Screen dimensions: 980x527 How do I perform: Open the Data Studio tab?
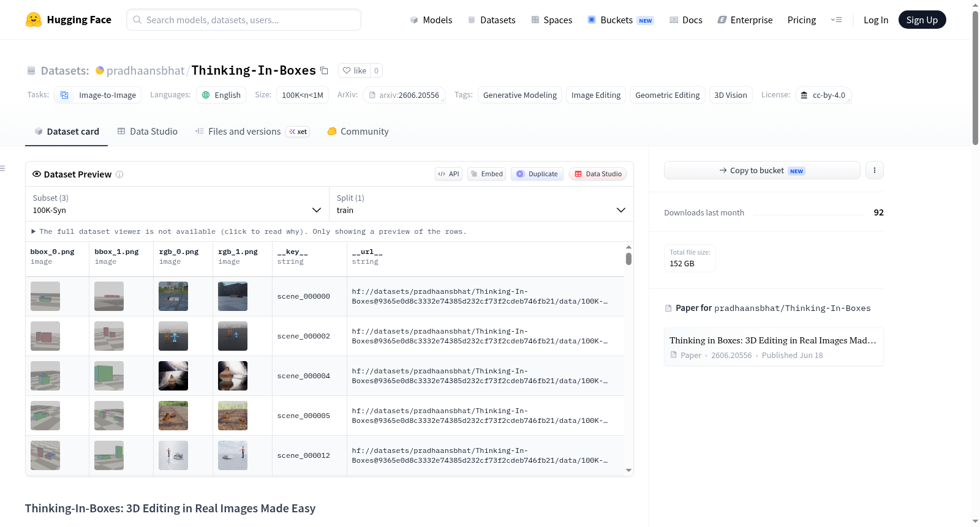148,132
